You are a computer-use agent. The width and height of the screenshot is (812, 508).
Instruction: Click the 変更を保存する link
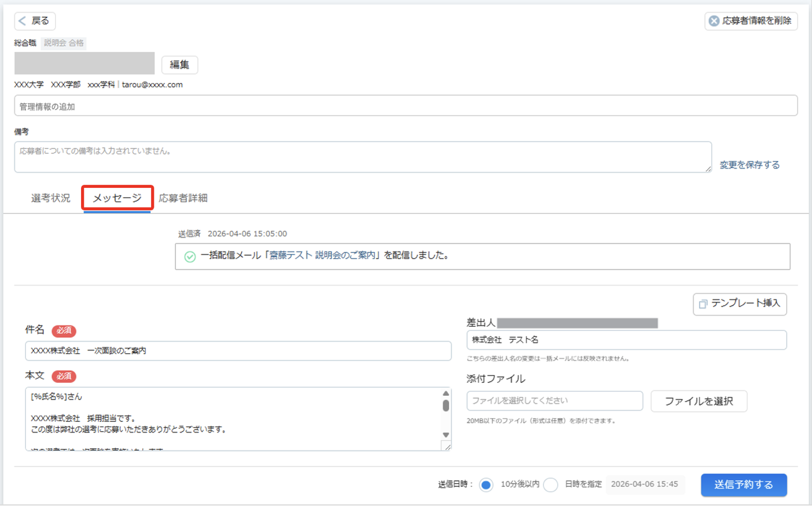[x=749, y=165]
